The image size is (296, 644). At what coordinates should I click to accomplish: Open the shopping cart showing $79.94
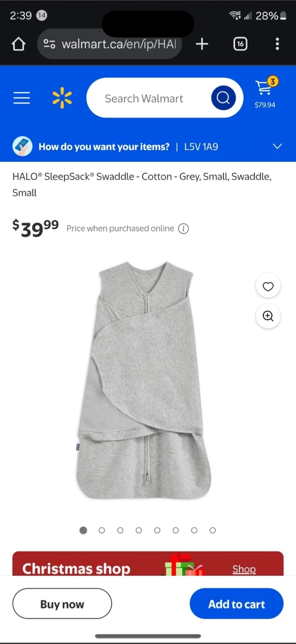[265, 93]
